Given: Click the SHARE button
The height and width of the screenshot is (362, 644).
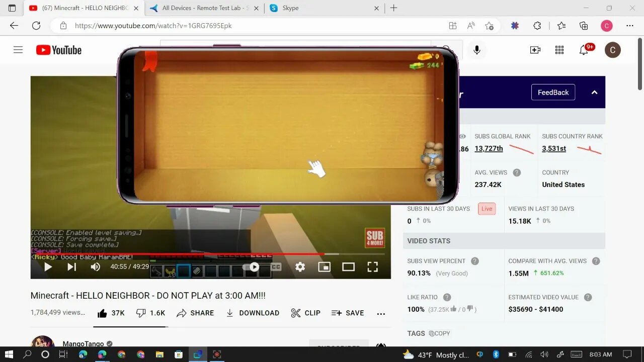Looking at the screenshot, I should coord(195,313).
